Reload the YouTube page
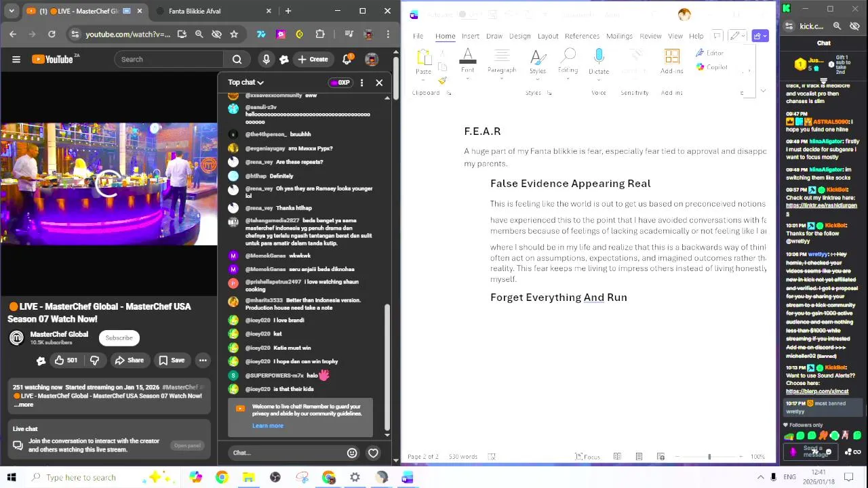 click(52, 34)
